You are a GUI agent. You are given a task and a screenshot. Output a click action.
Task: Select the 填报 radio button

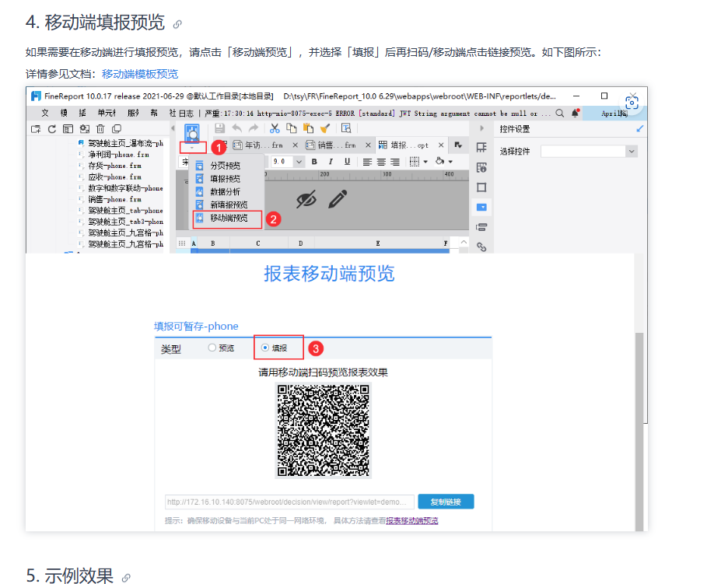pyautogui.click(x=265, y=348)
